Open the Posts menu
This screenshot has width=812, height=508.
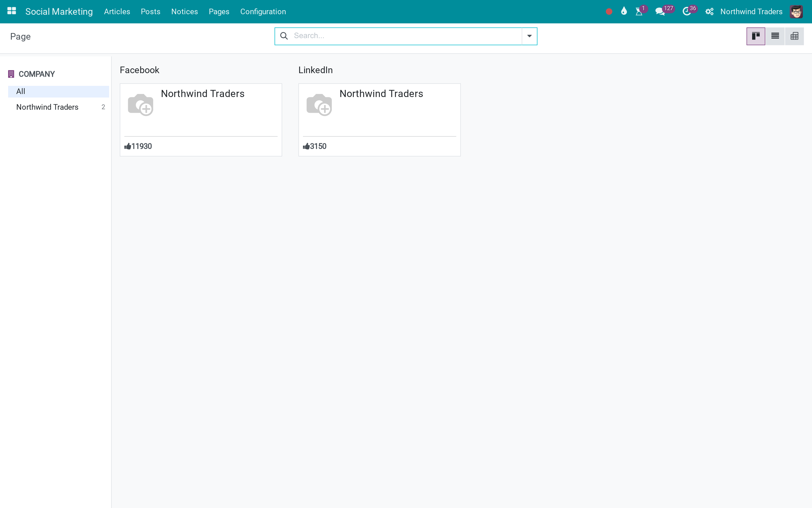pos(151,12)
